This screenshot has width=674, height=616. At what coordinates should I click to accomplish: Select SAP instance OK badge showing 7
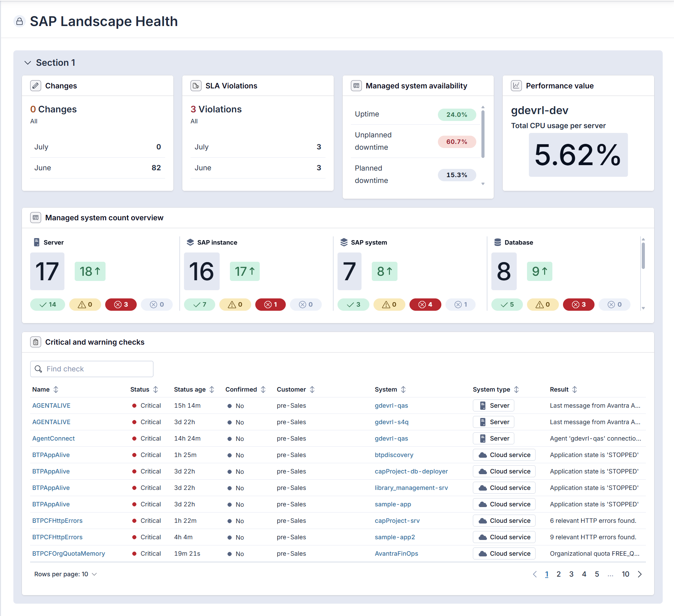pos(199,305)
